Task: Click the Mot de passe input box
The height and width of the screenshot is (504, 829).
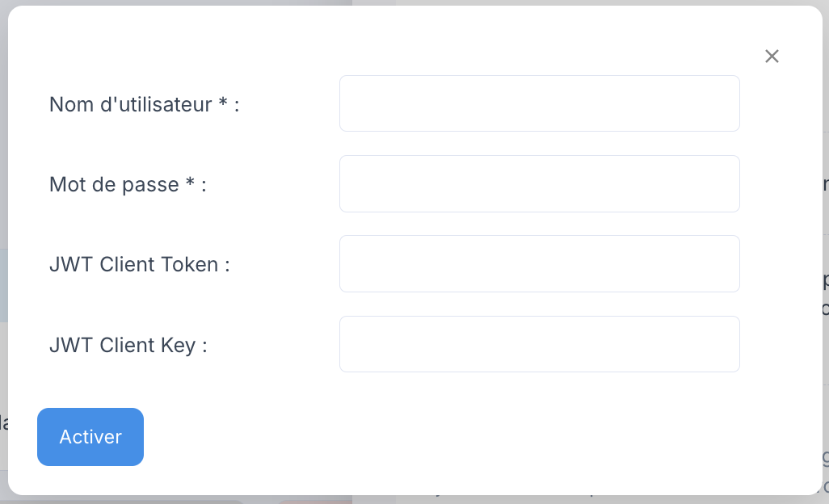Action: point(539,183)
